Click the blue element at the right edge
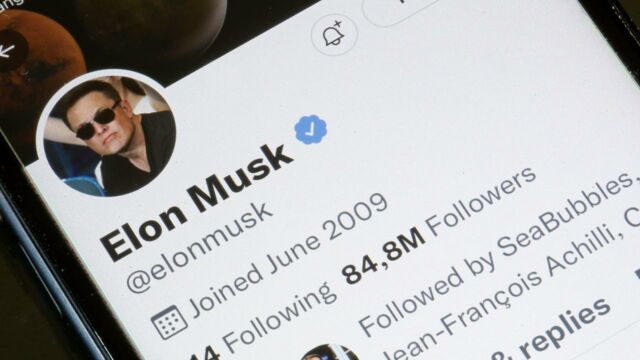The width and height of the screenshot is (640, 360). coord(637,274)
